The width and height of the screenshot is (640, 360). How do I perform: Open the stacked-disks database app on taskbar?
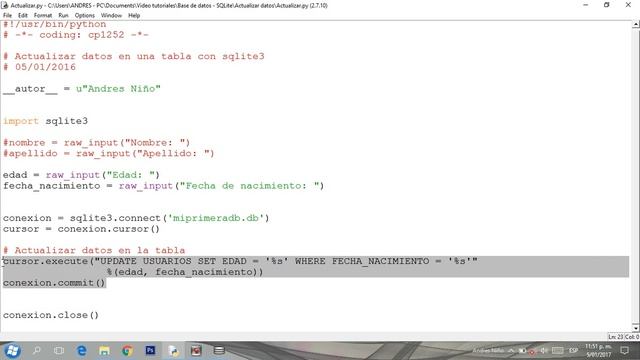tap(219, 350)
